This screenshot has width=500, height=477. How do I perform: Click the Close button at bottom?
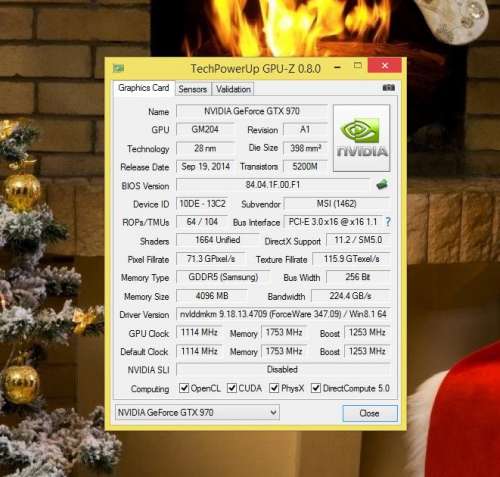370,413
